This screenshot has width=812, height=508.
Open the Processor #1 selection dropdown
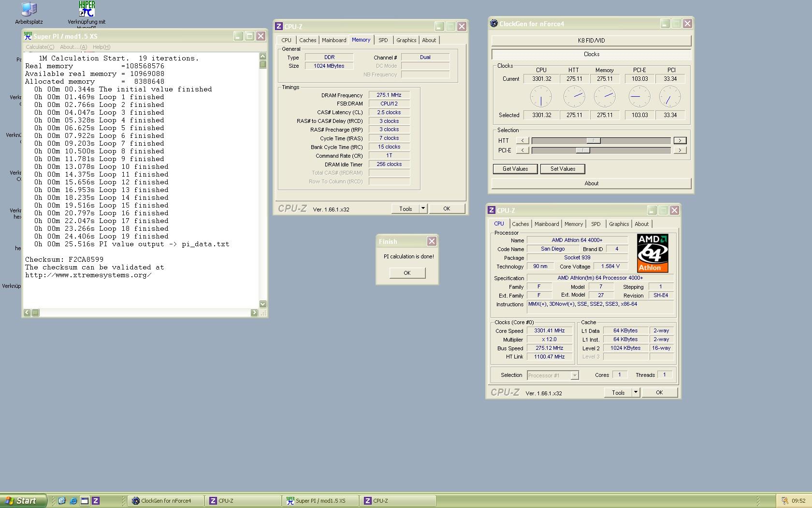coord(553,375)
